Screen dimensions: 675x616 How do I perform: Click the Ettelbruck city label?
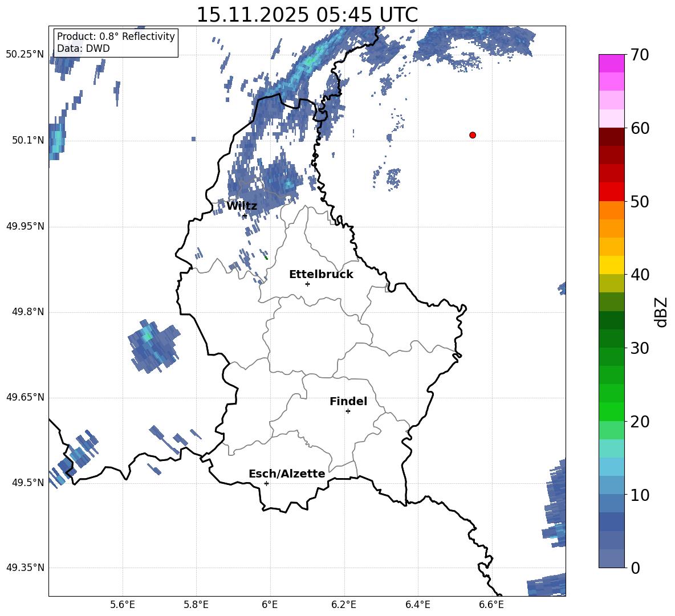321,275
